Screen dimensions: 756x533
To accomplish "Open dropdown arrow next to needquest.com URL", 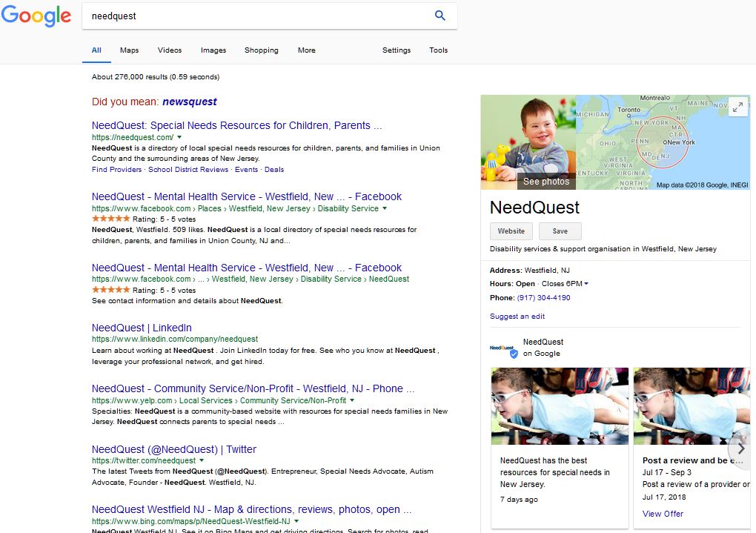I will [179, 137].
